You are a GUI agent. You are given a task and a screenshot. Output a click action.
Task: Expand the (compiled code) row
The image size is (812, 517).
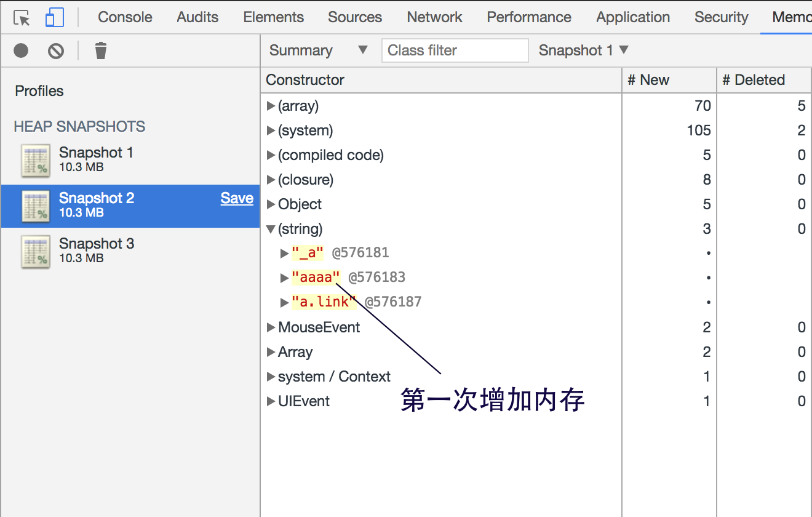pyautogui.click(x=271, y=155)
